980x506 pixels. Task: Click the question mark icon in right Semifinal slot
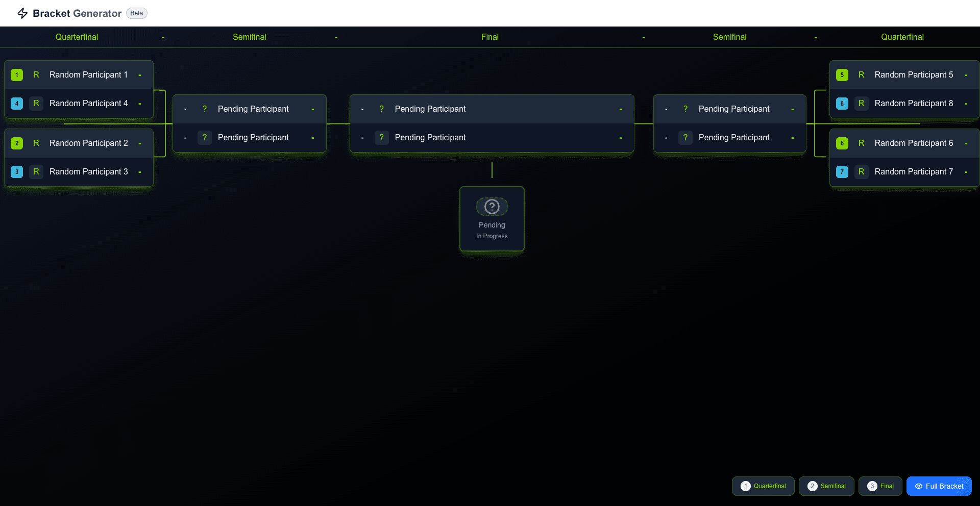685,109
